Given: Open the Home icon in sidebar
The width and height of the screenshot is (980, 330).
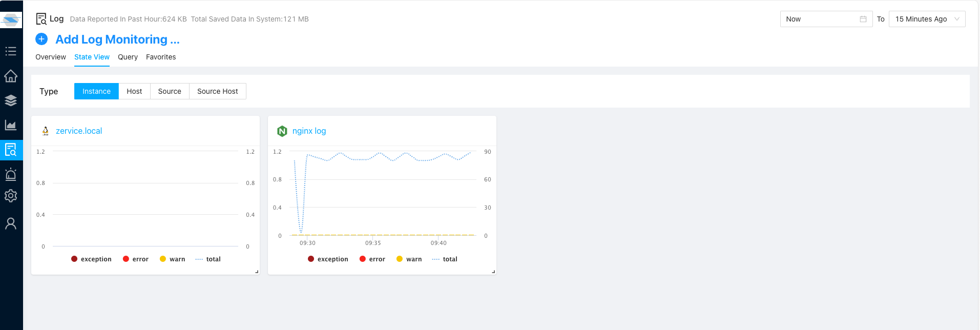Looking at the screenshot, I should [x=11, y=76].
